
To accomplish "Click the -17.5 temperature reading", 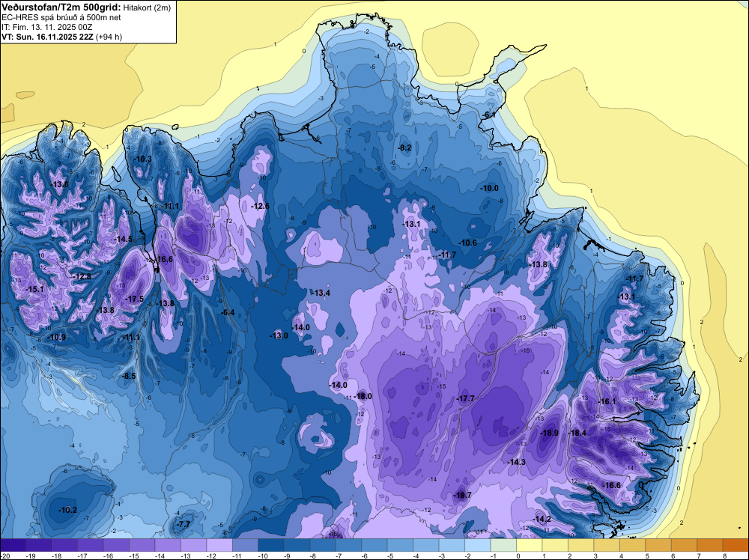I will (x=134, y=299).
